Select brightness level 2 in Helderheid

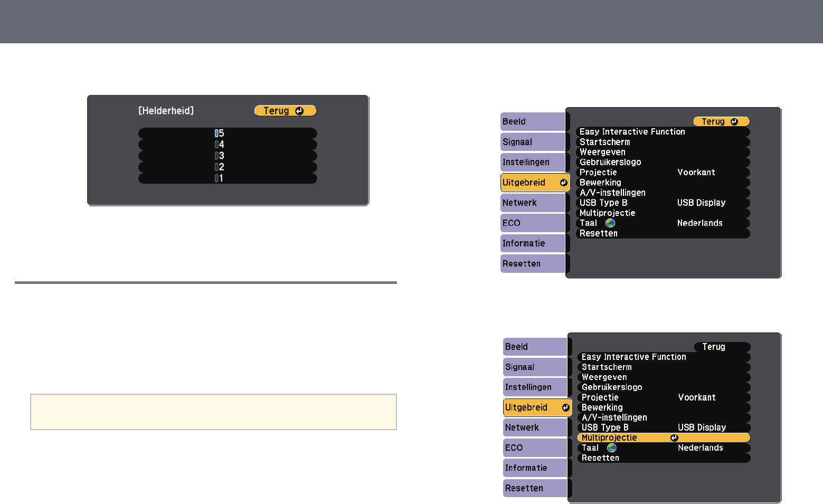[228, 167]
